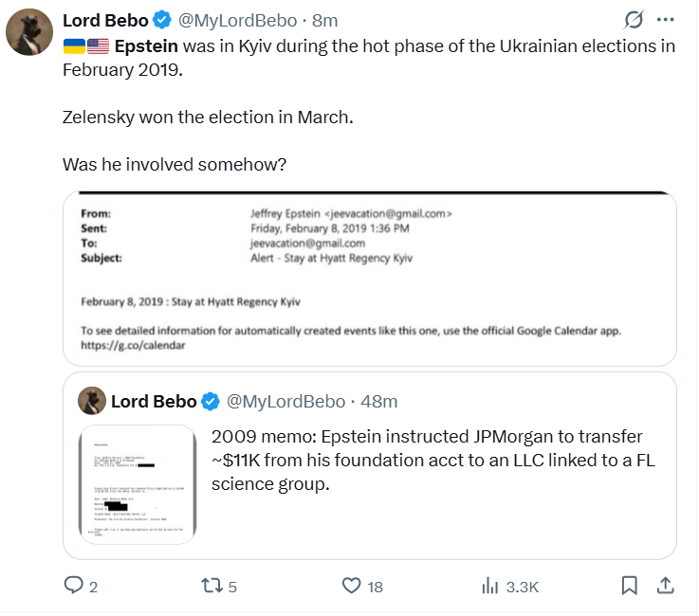Click the bold Epstein text in tweet
This screenshot has width=699, height=616.
point(146,45)
